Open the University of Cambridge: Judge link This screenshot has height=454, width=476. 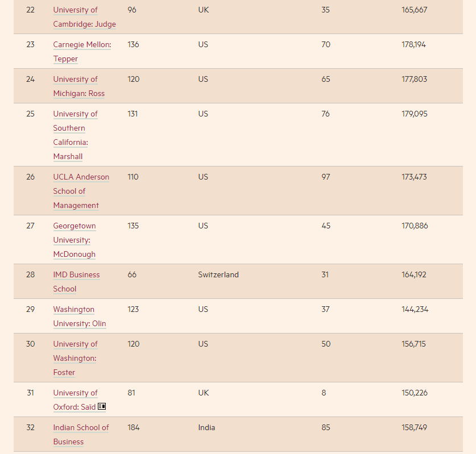click(x=84, y=17)
